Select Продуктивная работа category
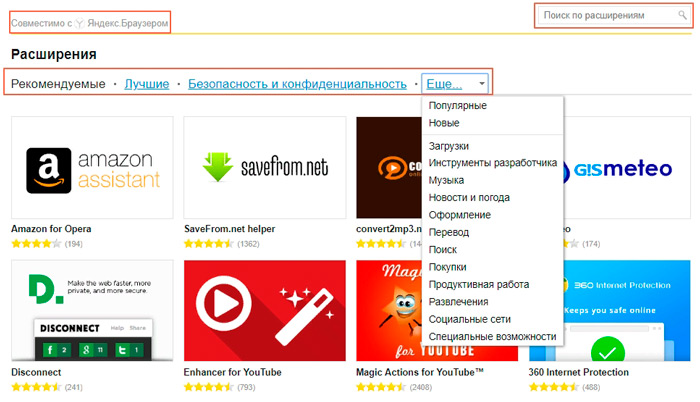The width and height of the screenshot is (700, 402). pos(479,285)
